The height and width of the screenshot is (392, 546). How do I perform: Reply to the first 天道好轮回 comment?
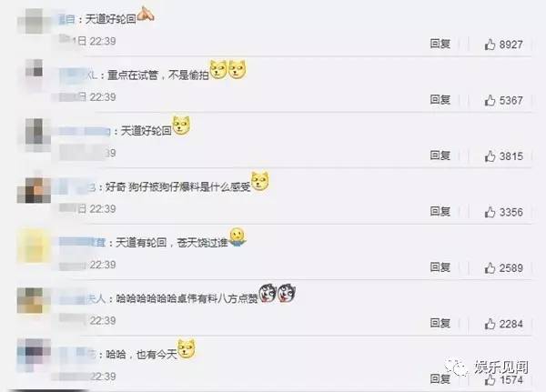click(440, 44)
